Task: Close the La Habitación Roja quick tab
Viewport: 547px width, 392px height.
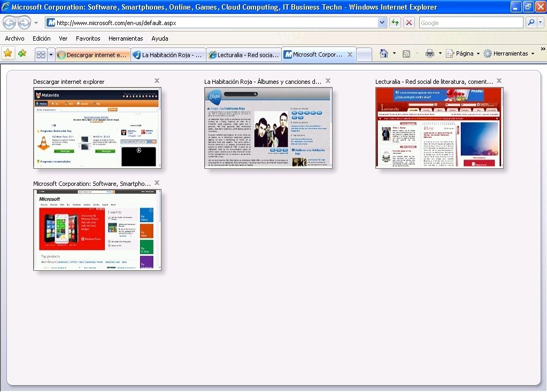Action: click(328, 81)
